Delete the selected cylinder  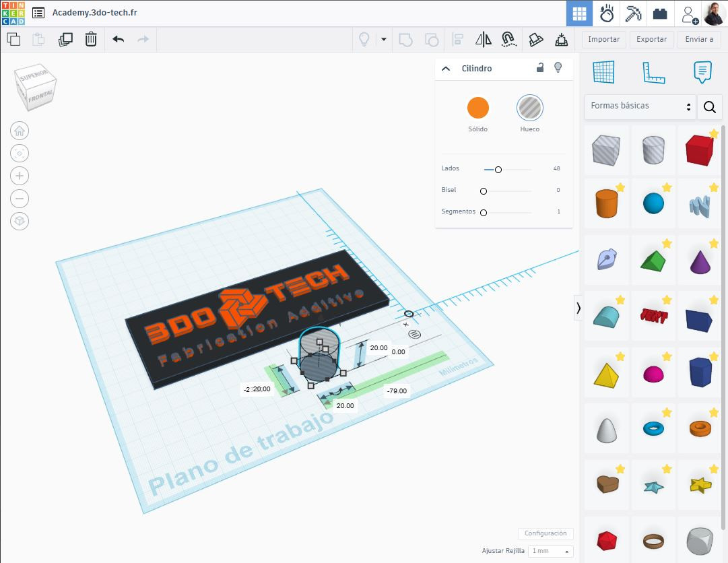pyautogui.click(x=91, y=40)
